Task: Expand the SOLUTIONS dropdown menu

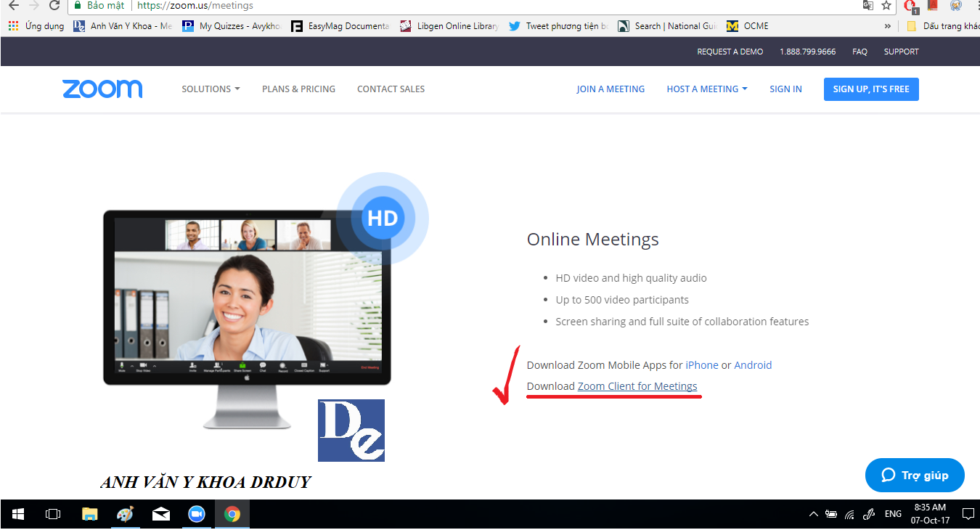Action: pyautogui.click(x=211, y=89)
